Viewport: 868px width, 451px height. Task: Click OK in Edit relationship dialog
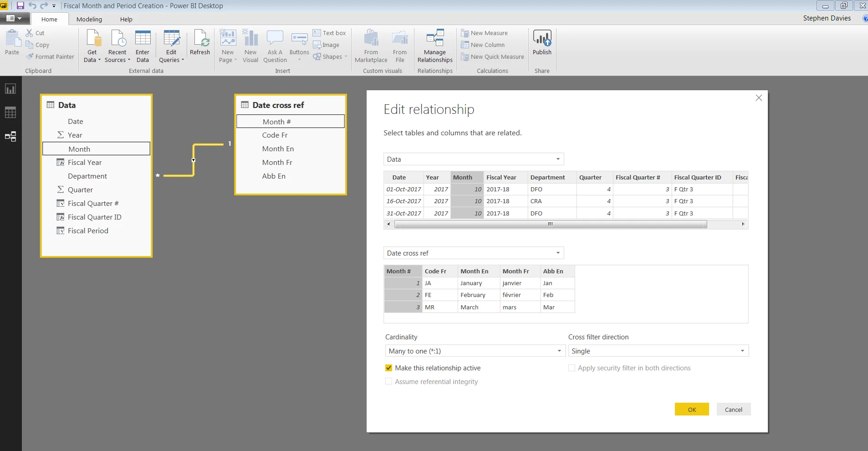tap(692, 409)
